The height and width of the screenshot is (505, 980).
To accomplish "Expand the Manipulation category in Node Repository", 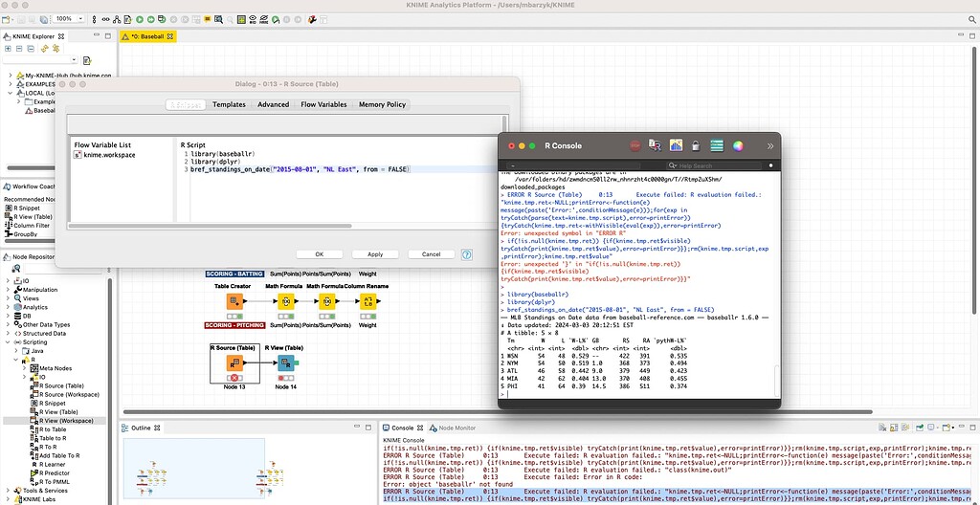I will [8, 290].
